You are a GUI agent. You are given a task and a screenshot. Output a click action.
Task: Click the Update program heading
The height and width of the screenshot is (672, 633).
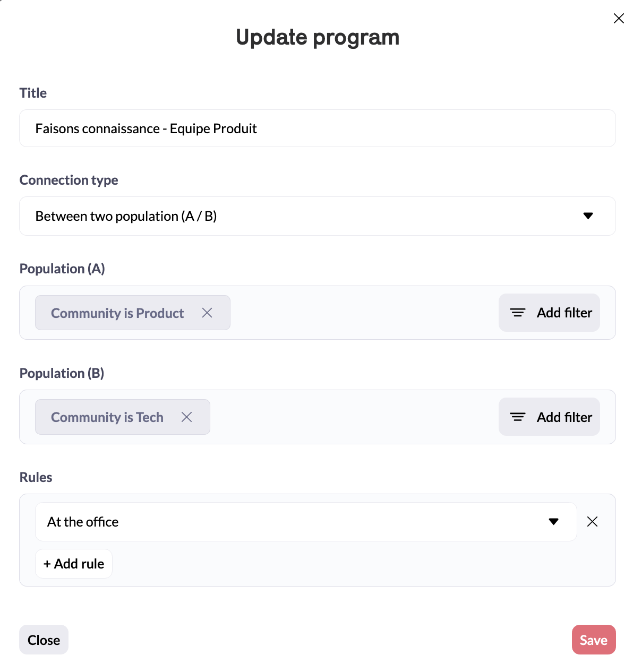[318, 38]
